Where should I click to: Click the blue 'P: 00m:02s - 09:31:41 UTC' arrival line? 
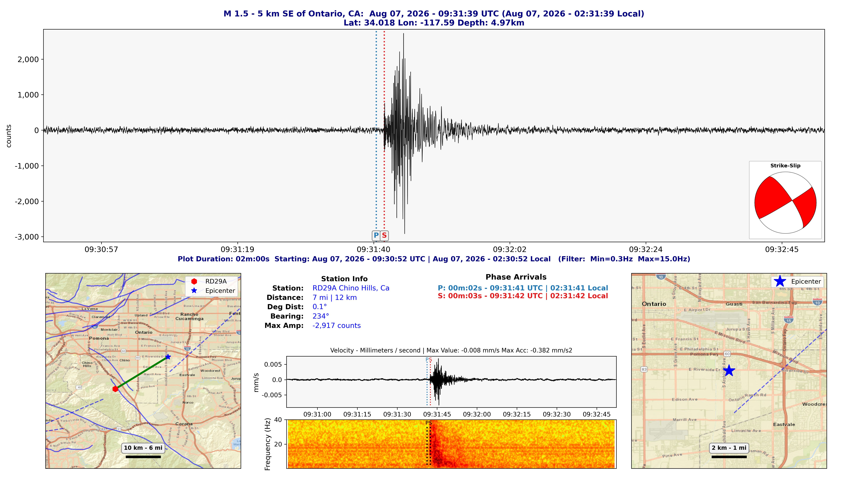523,288
